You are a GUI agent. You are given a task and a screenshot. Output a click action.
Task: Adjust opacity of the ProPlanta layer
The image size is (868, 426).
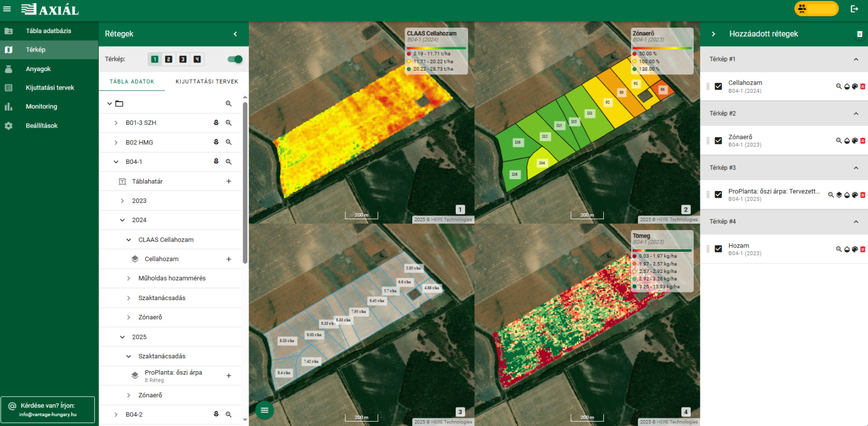pos(847,195)
